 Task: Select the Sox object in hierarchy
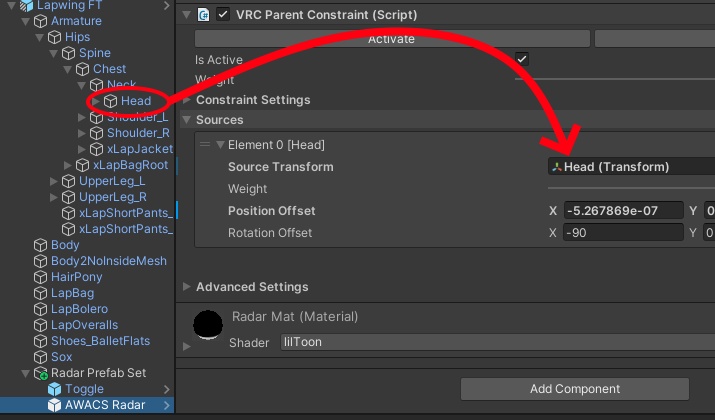[61, 357]
